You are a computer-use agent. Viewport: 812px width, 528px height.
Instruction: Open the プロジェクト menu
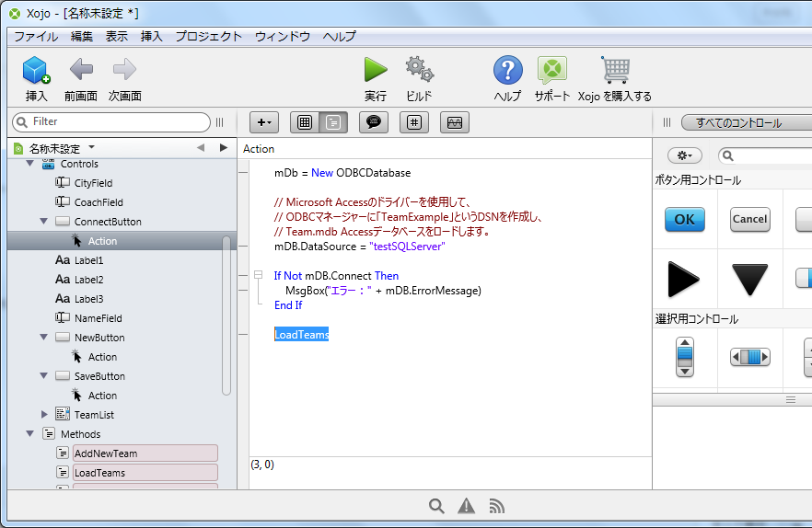coord(209,36)
